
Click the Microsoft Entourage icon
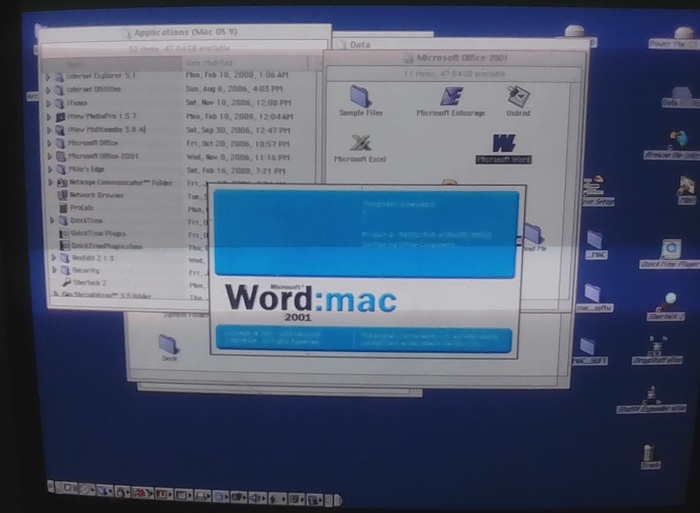[x=451, y=97]
